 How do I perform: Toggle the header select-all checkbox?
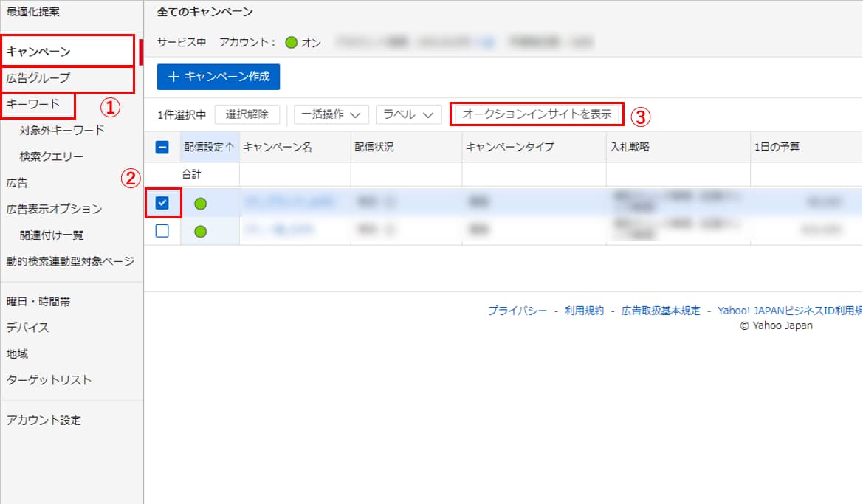[x=162, y=147]
